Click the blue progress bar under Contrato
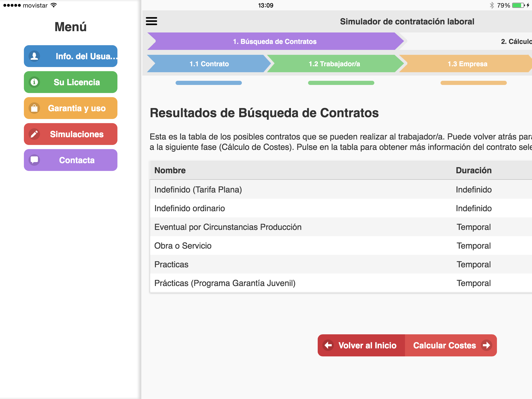 point(209,83)
